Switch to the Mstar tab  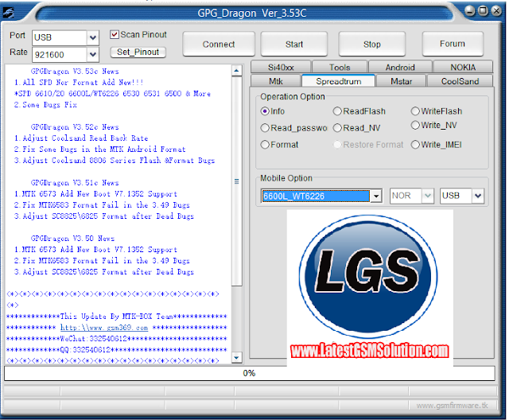point(401,81)
